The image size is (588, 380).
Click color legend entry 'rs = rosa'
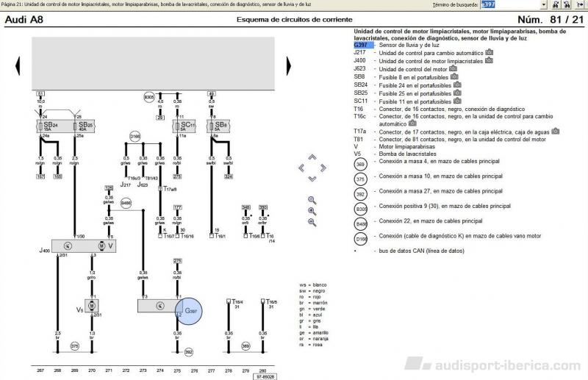click(310, 345)
